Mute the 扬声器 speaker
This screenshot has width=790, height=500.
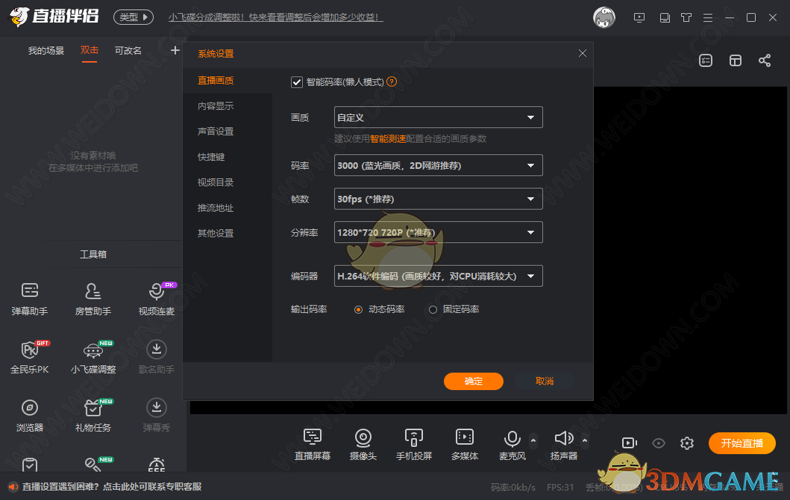coord(564,444)
